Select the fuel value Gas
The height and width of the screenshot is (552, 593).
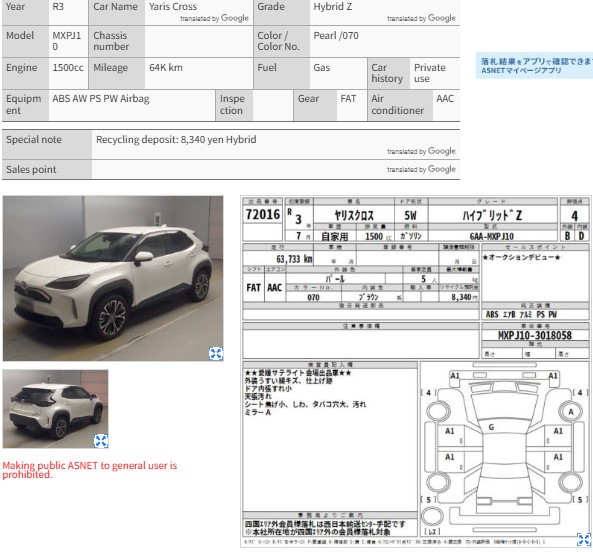(x=321, y=68)
